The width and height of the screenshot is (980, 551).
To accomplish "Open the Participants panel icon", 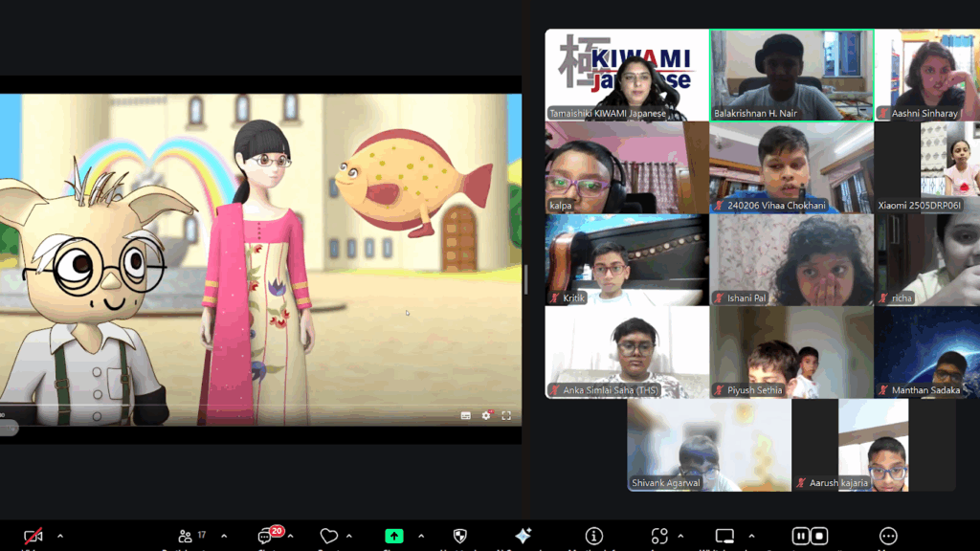I will [x=186, y=537].
